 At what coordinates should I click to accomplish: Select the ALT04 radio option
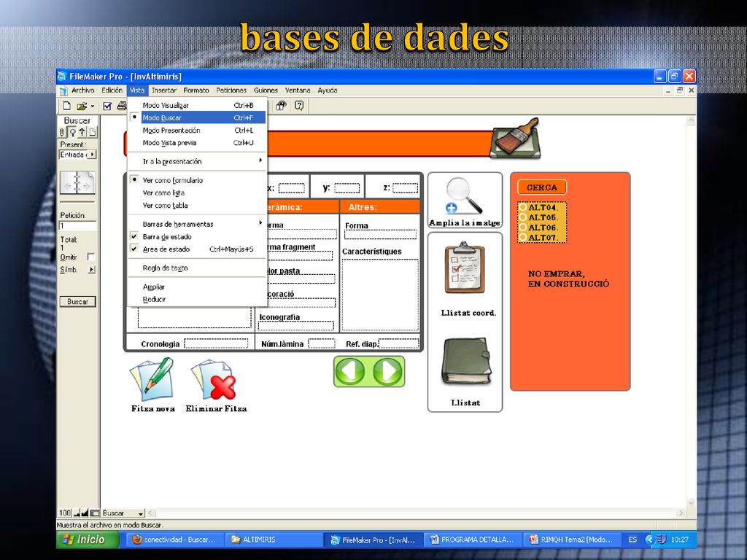522,207
